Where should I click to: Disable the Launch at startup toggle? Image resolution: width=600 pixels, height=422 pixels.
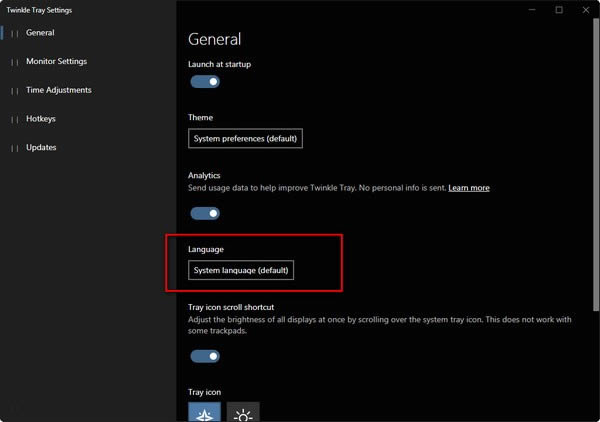[x=205, y=82]
